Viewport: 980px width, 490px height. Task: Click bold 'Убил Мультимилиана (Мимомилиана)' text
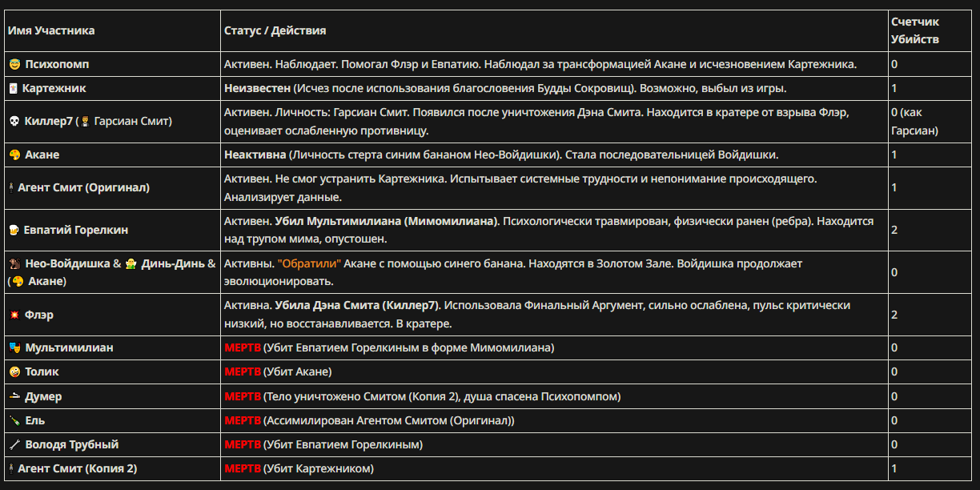(387, 221)
